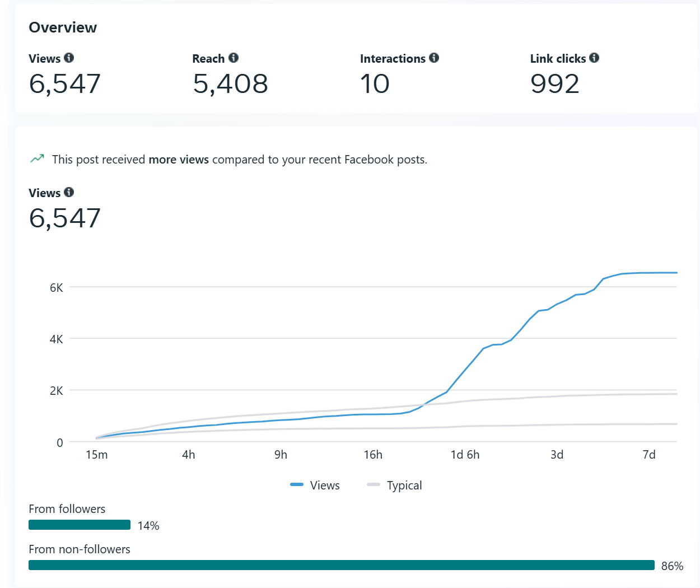Toggle the Typical series in chart legend
This screenshot has width=700, height=588.
[395, 485]
